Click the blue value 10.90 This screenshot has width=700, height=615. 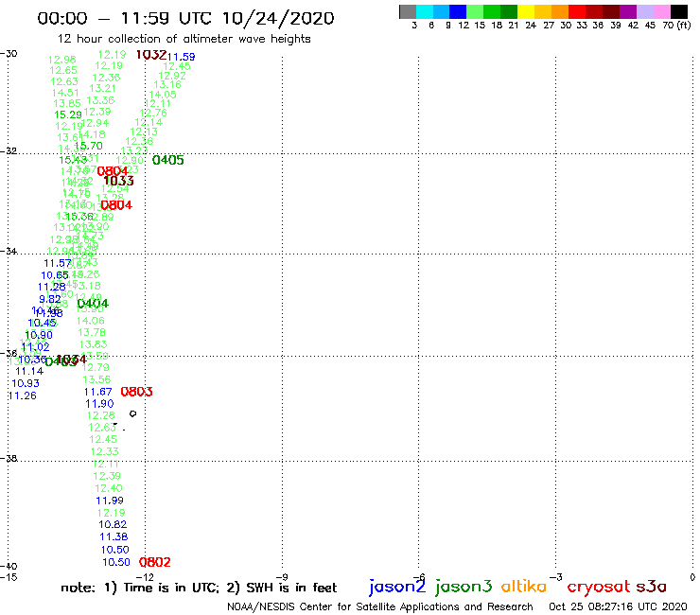click(39, 335)
